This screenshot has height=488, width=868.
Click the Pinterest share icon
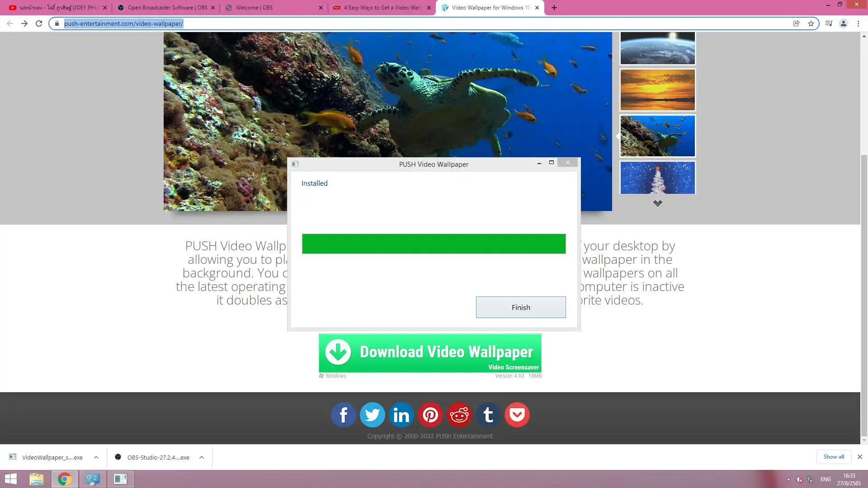click(430, 415)
